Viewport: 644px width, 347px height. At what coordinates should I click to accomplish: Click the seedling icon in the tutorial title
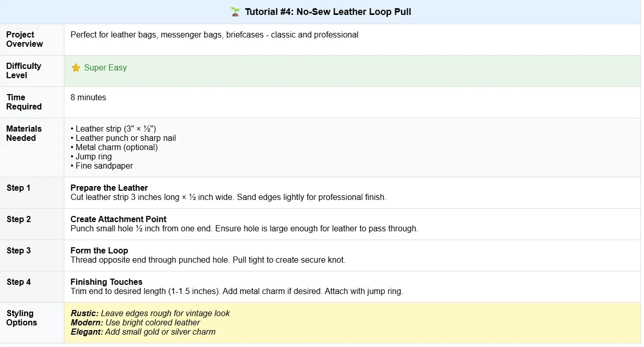click(236, 12)
